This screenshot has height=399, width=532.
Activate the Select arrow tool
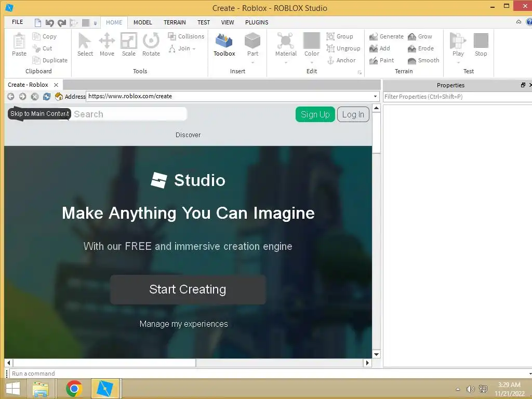85,45
